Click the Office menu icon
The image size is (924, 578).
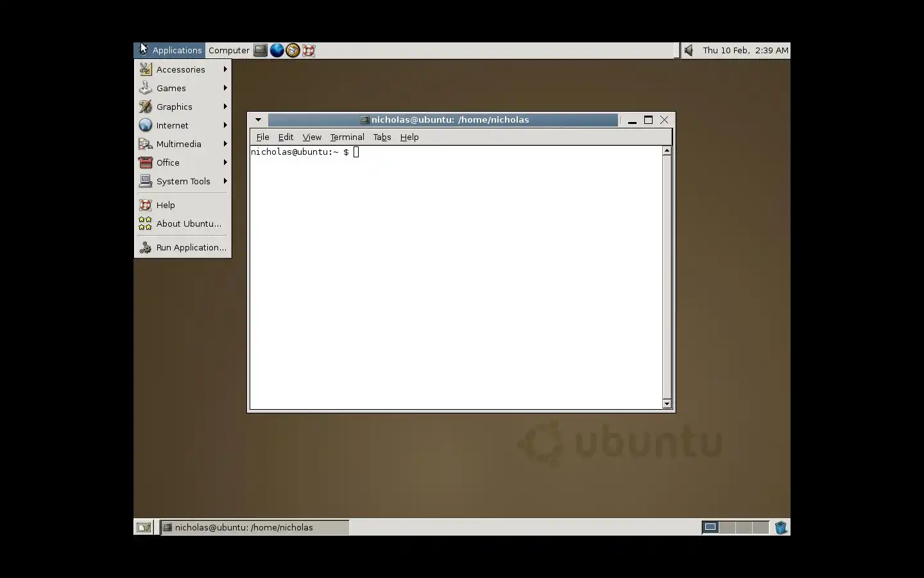coord(146,162)
